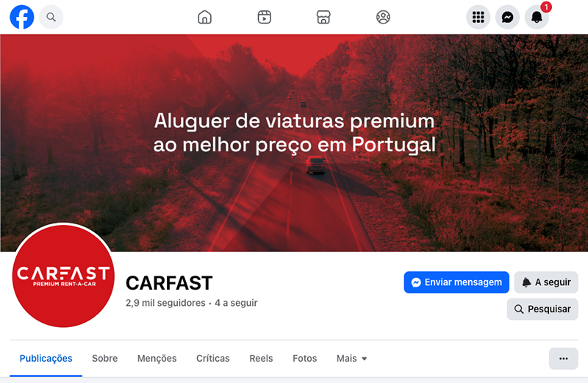Image resolution: width=588 pixels, height=383 pixels.
Task: Switch to the Críticas tab
Action: pos(213,359)
